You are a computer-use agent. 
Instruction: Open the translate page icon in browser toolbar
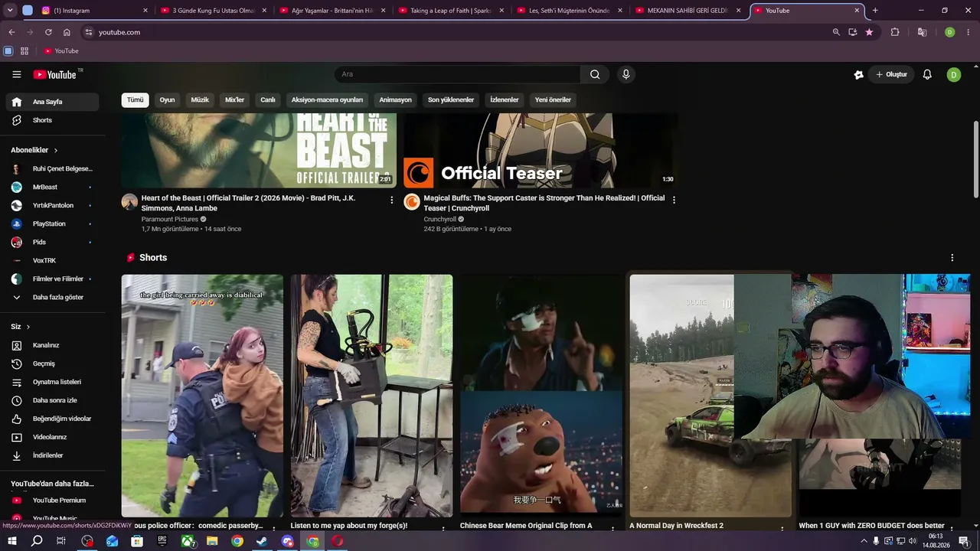pos(923,32)
